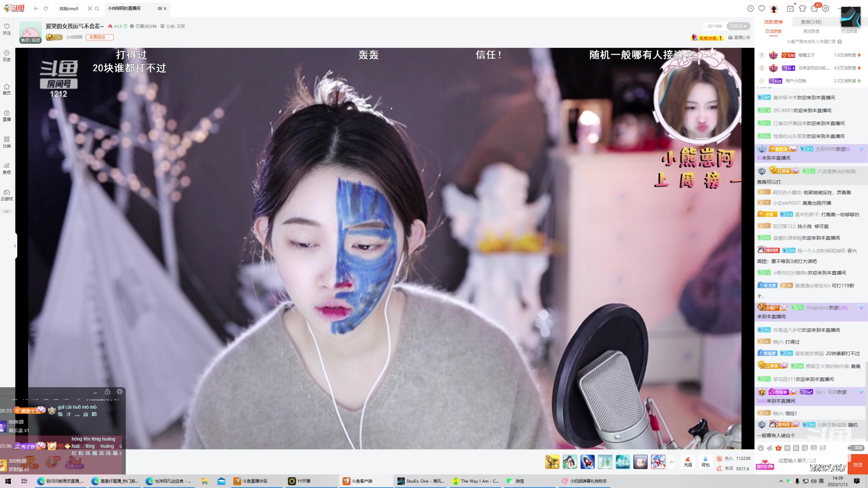Open watch history clock icon in top bar

[750, 9]
